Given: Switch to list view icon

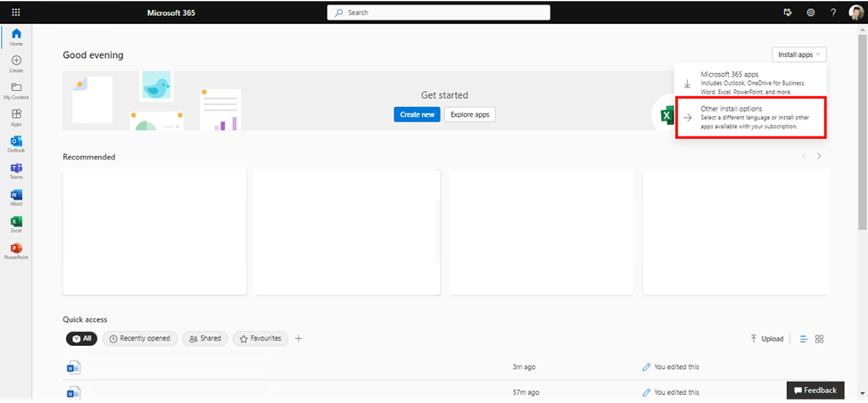Looking at the screenshot, I should (x=804, y=339).
